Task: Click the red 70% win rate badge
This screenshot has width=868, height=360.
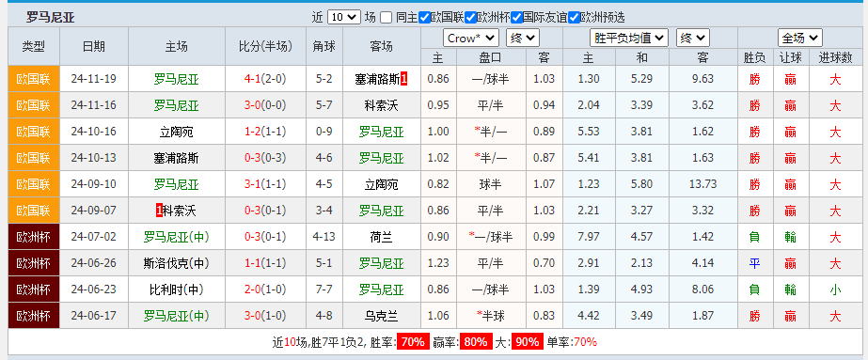Action: (x=413, y=342)
